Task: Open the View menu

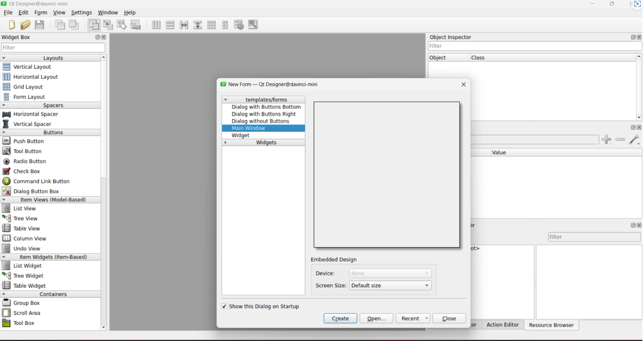Action: coord(59,12)
